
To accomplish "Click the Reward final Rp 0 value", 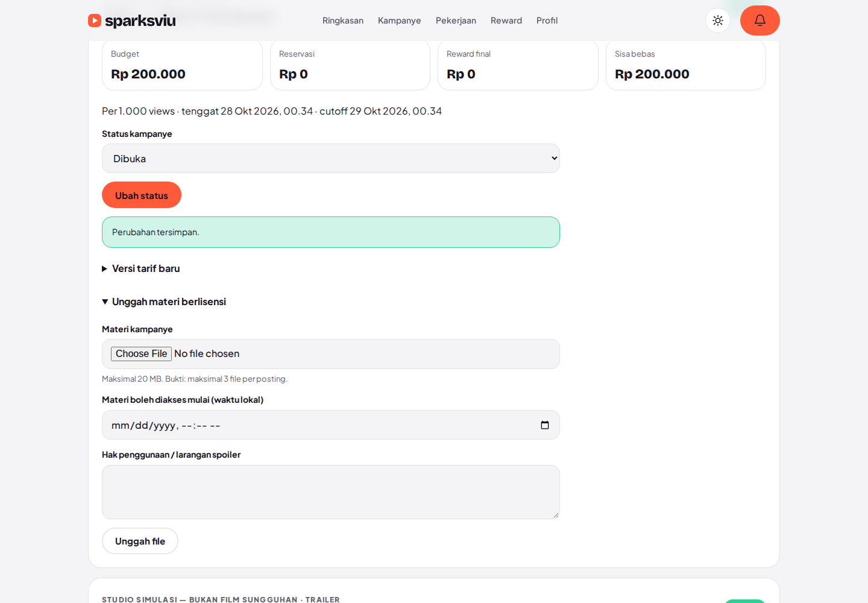I will (461, 74).
